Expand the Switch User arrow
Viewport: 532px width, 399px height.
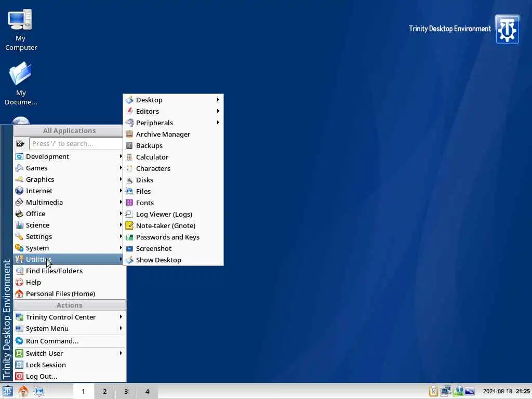[x=121, y=353]
